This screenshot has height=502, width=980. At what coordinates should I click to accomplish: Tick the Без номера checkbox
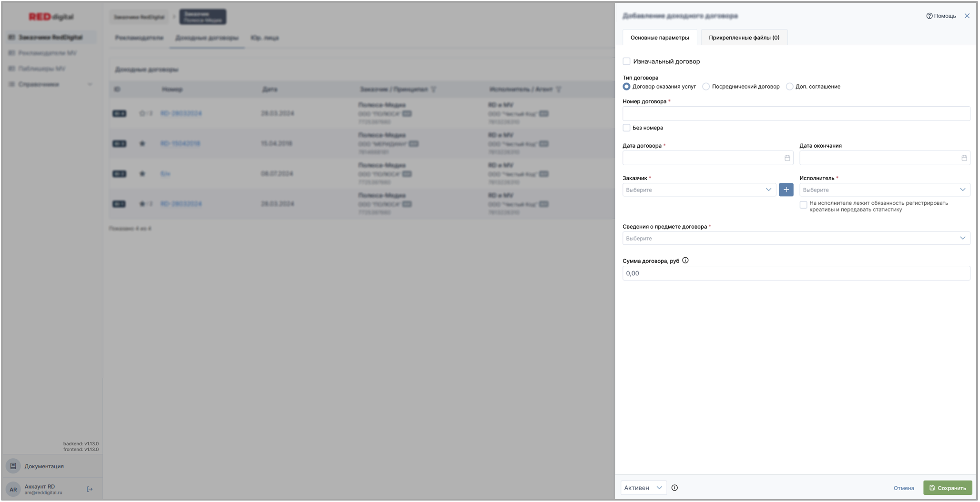[x=626, y=128]
